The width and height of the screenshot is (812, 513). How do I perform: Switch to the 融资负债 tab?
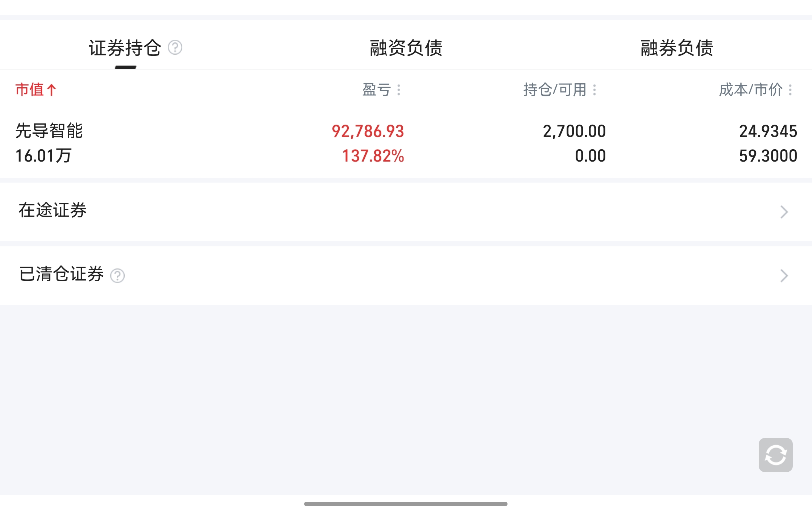[406, 48]
